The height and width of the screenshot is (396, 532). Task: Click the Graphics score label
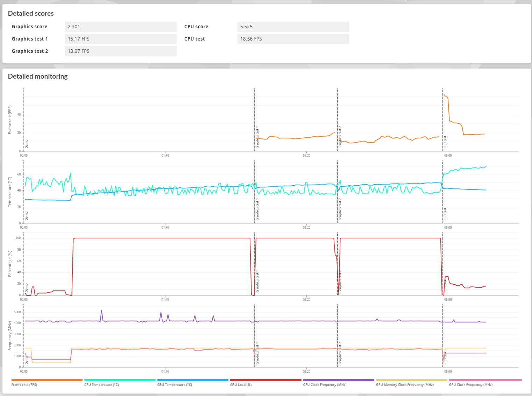29,27
